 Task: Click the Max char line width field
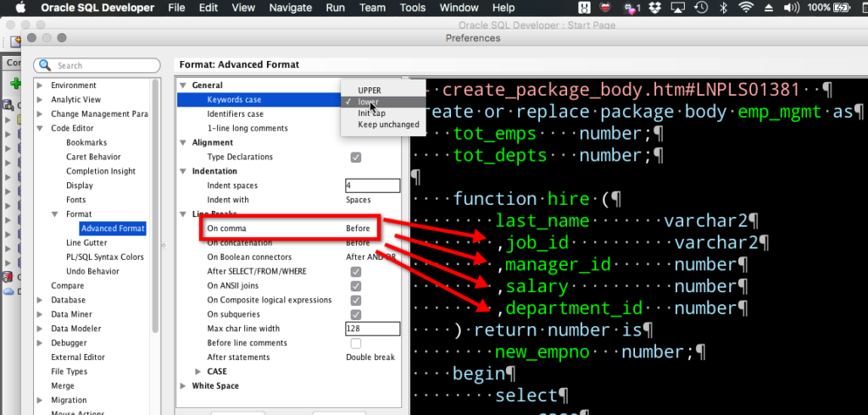[372, 329]
